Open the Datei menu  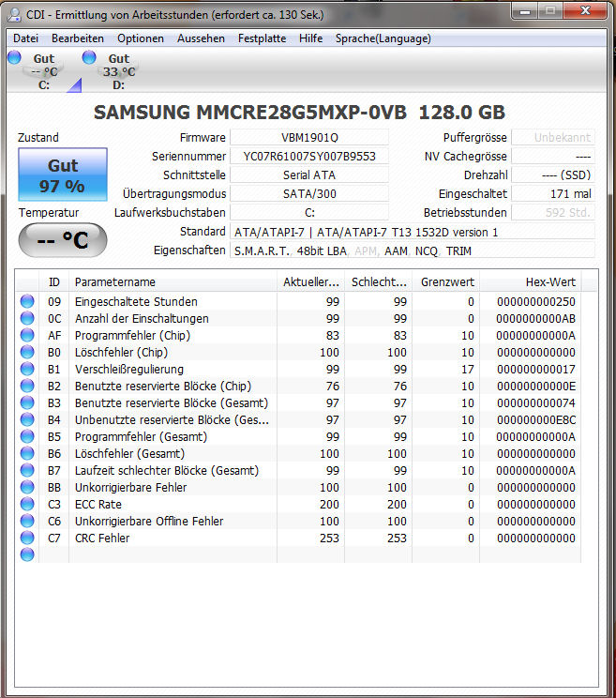click(x=26, y=38)
